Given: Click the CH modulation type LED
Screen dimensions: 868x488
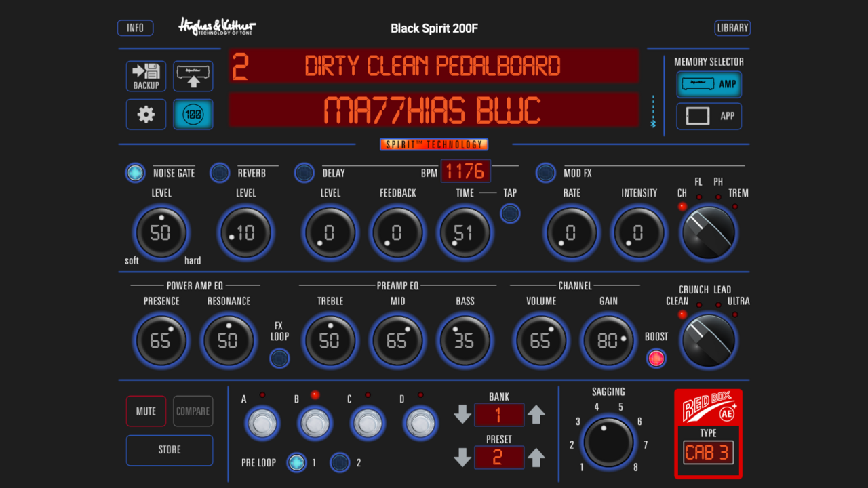Looking at the screenshot, I should pos(682,206).
